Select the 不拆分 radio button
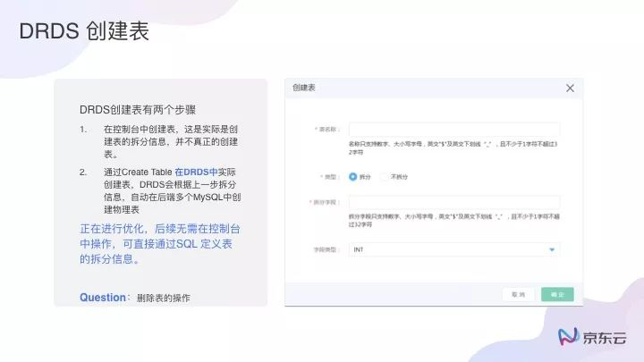The height and width of the screenshot is (362, 644). [x=384, y=177]
